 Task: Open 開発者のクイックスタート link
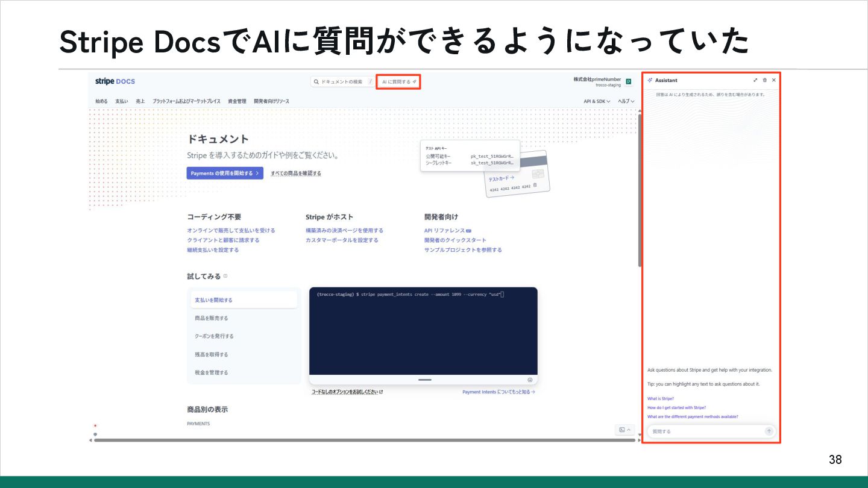(x=455, y=240)
